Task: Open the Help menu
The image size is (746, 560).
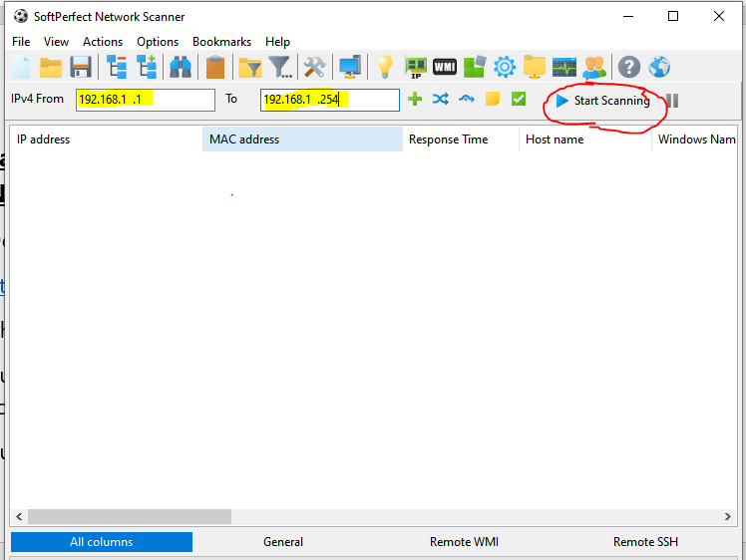Action: pyautogui.click(x=277, y=42)
